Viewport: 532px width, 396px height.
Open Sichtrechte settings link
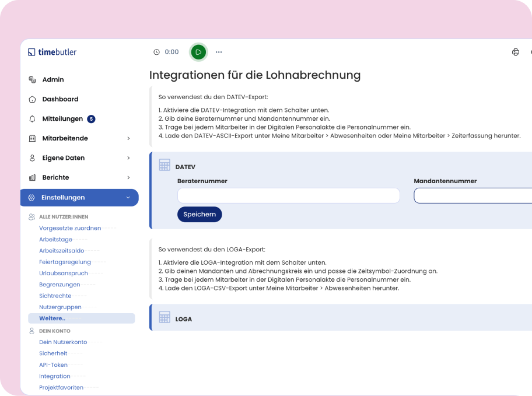pyautogui.click(x=55, y=296)
